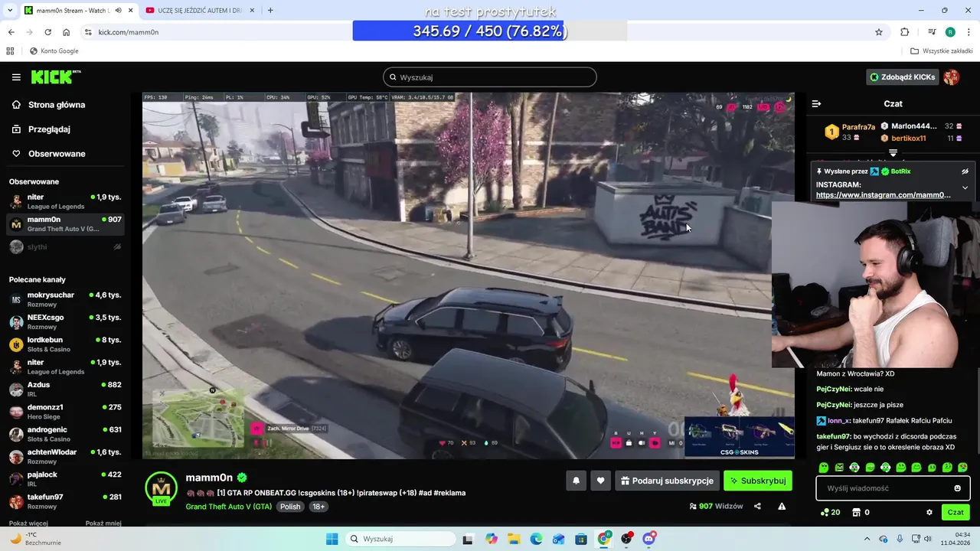Open recommended channel achtenWlodar
The height and width of the screenshot is (551, 980).
tap(64, 457)
